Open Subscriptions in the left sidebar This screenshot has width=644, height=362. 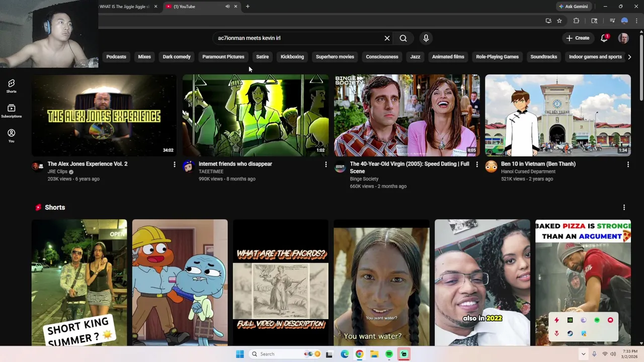11,111
